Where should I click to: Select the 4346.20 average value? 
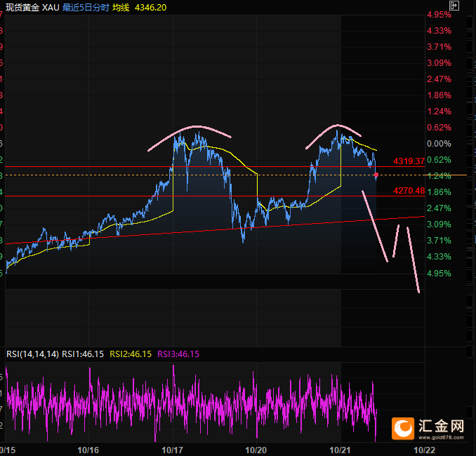(x=150, y=7)
